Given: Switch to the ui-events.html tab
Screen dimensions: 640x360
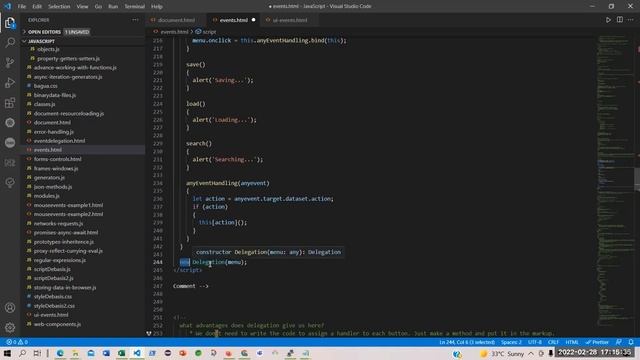Looking at the screenshot, I should pyautogui.click(x=289, y=20).
